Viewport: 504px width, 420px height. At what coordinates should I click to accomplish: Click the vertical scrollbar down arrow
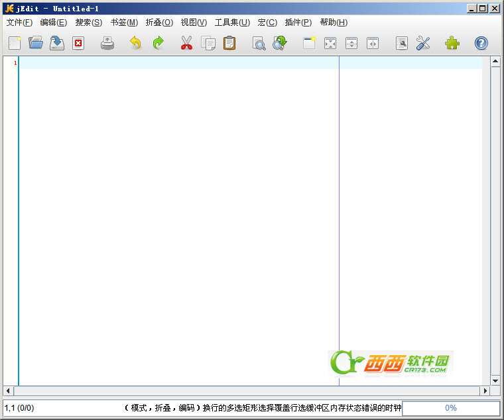(495, 381)
